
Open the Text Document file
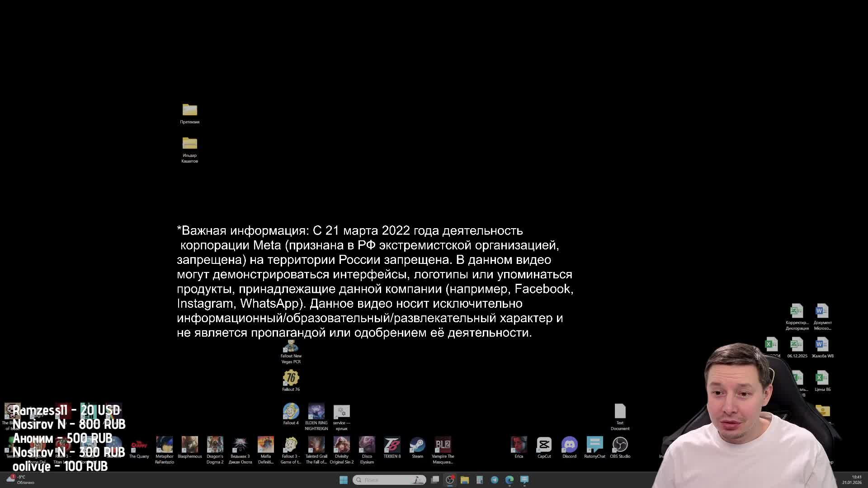tap(620, 412)
